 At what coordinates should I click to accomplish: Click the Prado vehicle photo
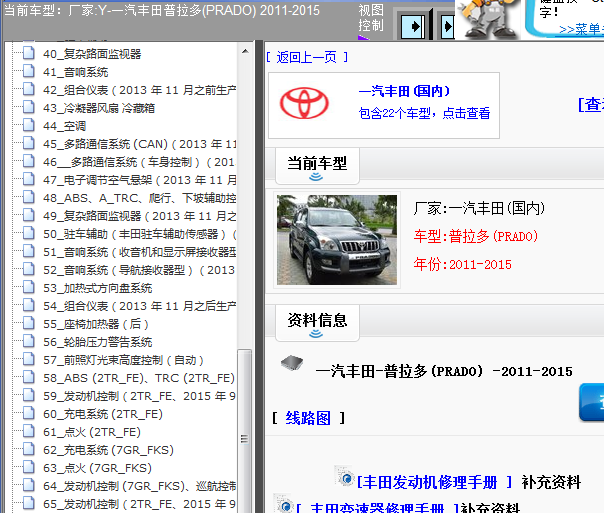337,240
